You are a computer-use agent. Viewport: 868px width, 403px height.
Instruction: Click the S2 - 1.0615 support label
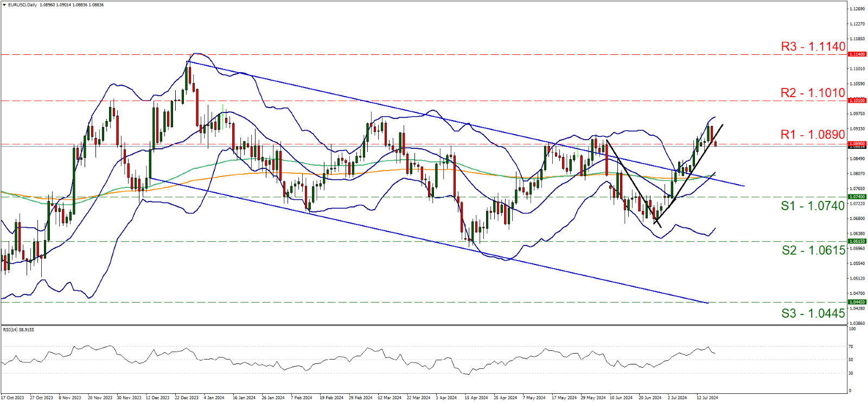point(813,250)
